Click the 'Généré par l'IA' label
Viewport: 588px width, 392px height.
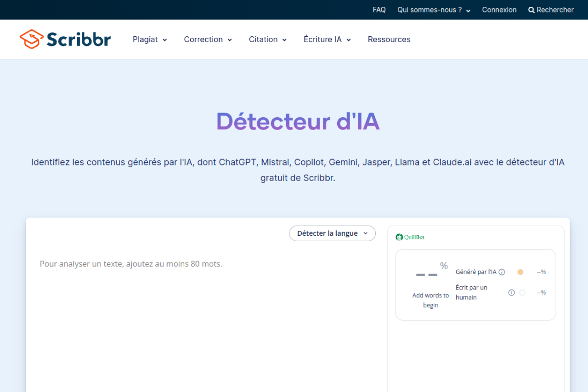point(476,272)
